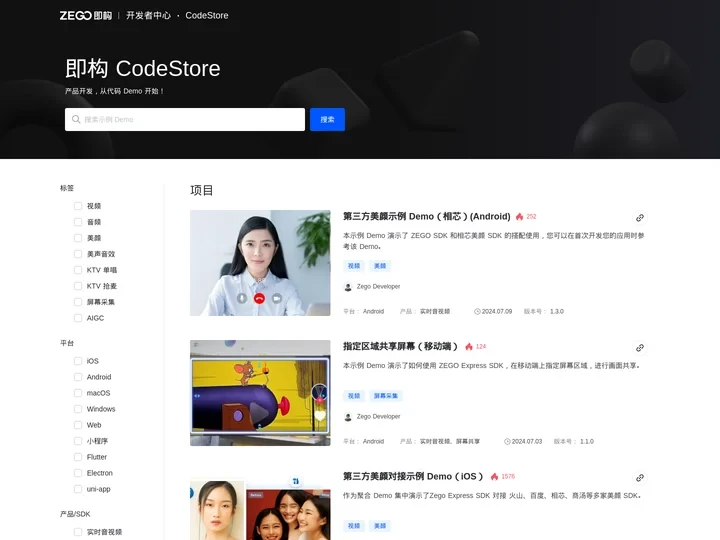Image resolution: width=720 pixels, height=540 pixels.
Task: Enable the macOS platform checkbox
Action: 78,393
